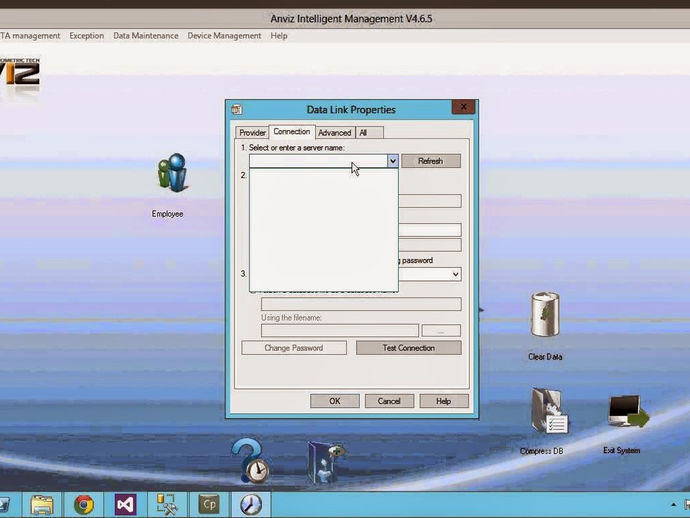Close the Data Link Properties dialog
The width and height of the screenshot is (690, 518).
464,107
